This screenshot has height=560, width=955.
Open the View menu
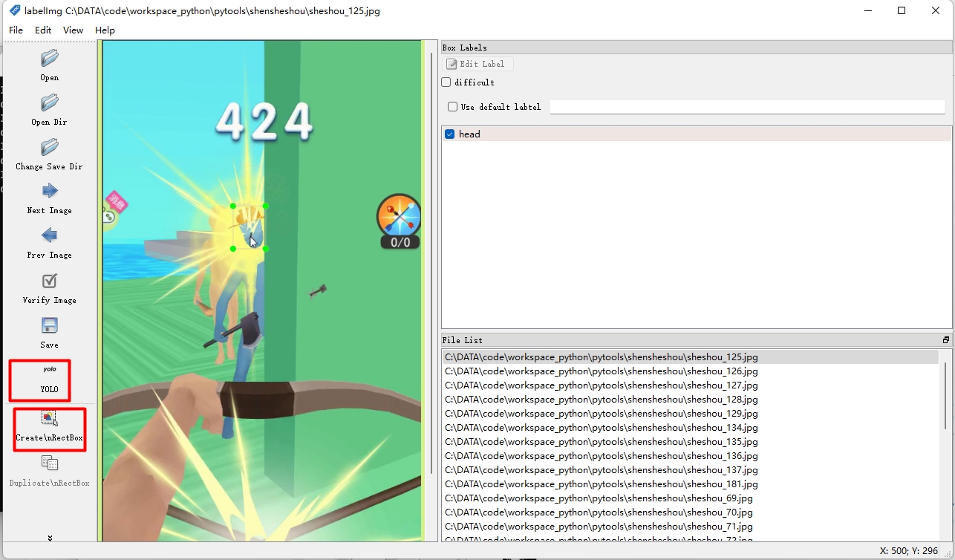[73, 30]
